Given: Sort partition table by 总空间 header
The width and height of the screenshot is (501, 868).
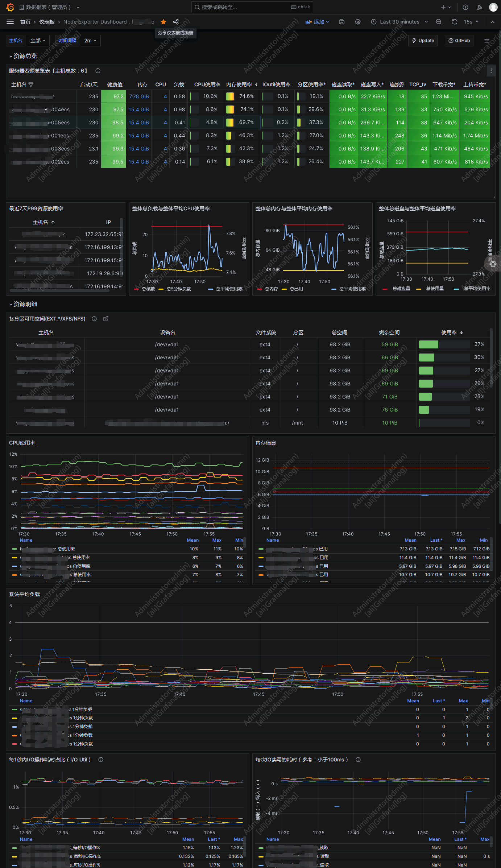Looking at the screenshot, I should click(339, 332).
